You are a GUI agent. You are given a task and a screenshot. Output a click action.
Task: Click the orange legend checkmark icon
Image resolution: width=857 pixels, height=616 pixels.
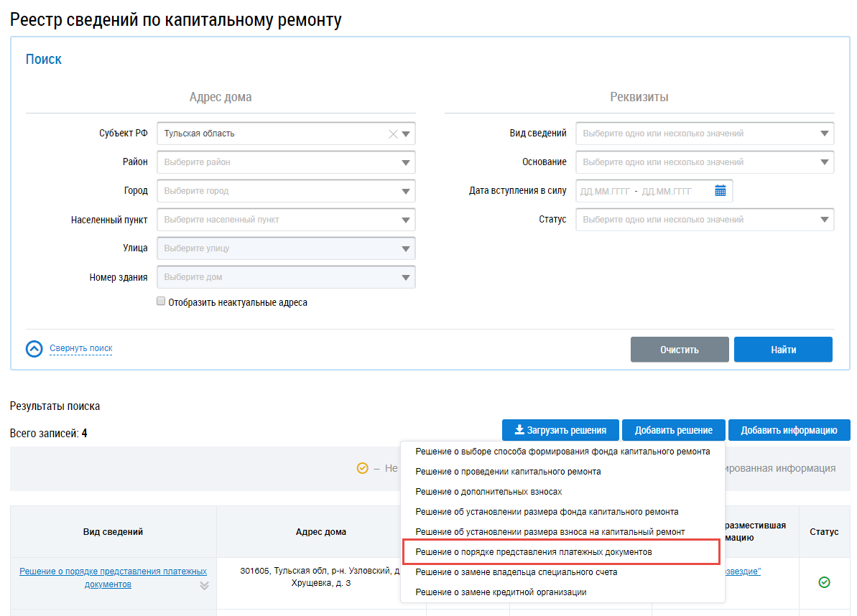pos(363,468)
